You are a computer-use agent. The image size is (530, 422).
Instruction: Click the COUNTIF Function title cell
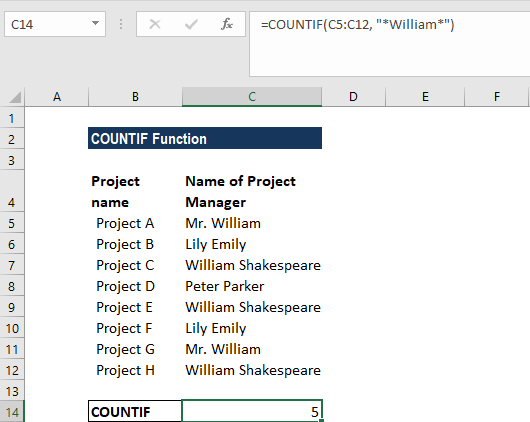[x=205, y=138]
